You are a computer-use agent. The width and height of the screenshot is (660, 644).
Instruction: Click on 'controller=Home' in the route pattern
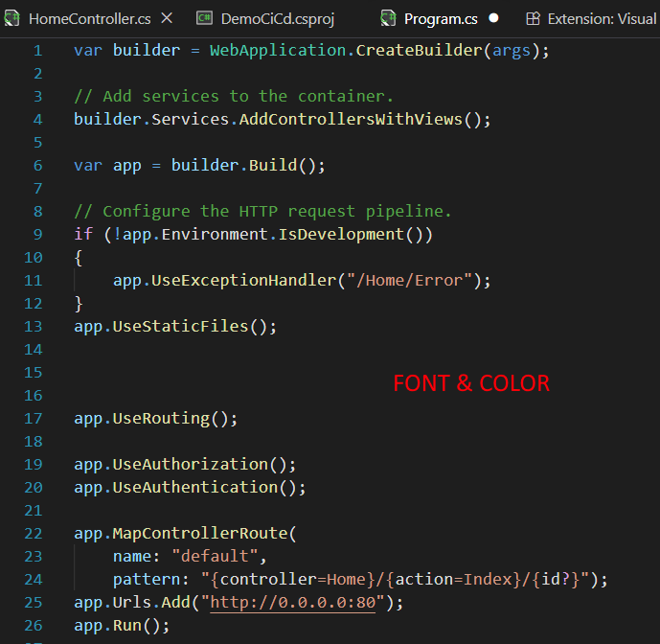click(292, 580)
